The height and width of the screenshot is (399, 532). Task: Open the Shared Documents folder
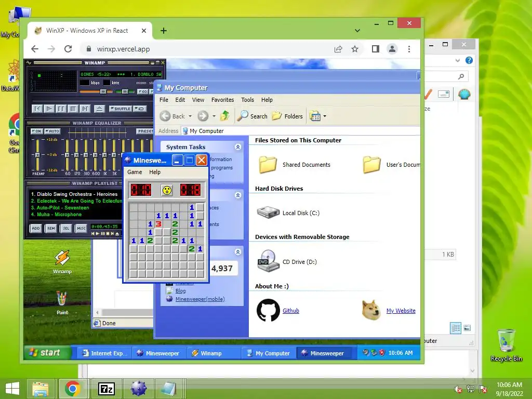point(294,165)
